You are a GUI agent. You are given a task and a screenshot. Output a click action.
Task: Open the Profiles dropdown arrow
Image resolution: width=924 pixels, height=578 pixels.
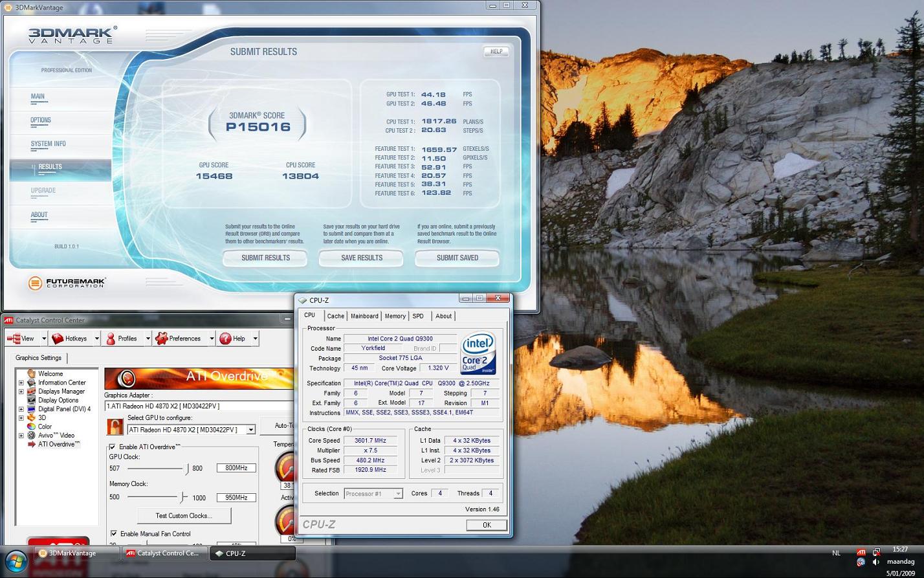click(148, 339)
